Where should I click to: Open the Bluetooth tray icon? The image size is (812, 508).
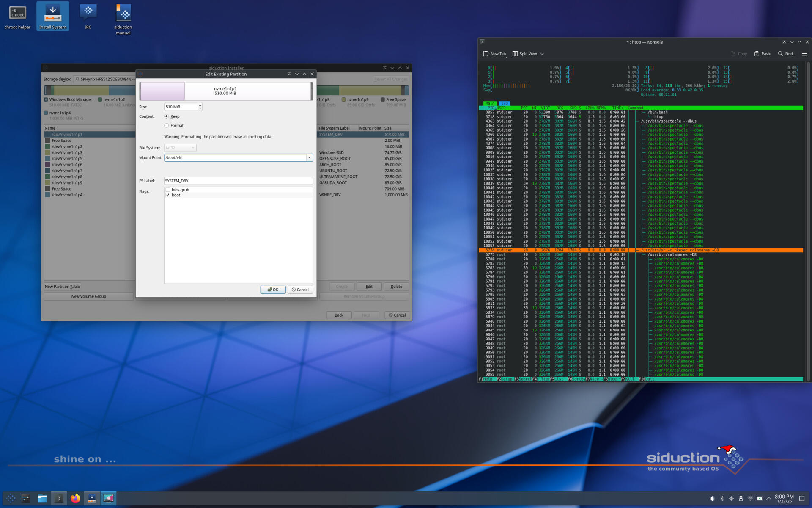click(722, 498)
